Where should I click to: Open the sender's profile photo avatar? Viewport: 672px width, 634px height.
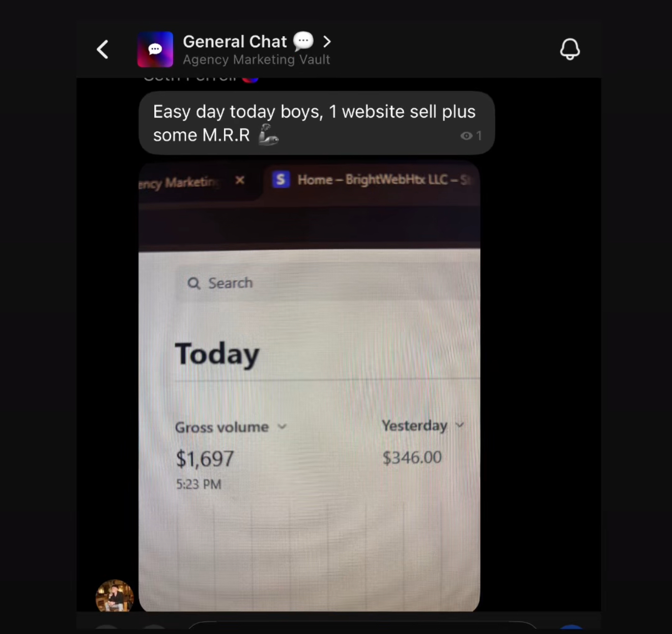[x=115, y=596]
